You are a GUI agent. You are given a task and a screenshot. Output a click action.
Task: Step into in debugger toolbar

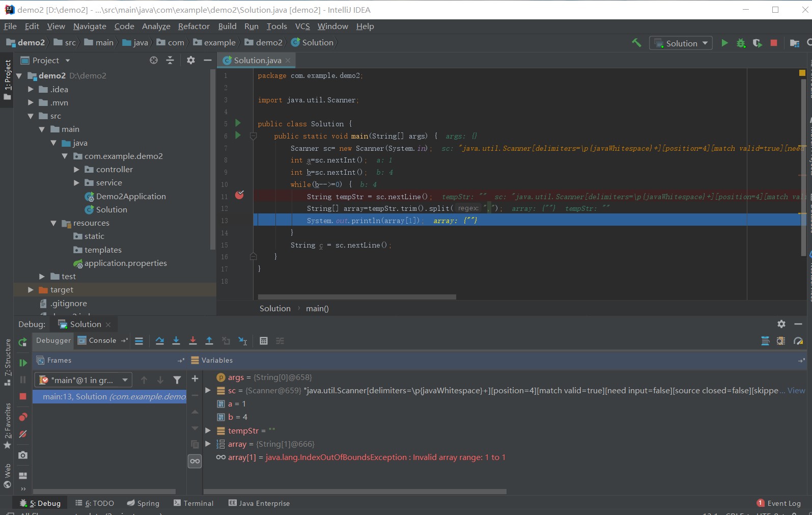(176, 341)
